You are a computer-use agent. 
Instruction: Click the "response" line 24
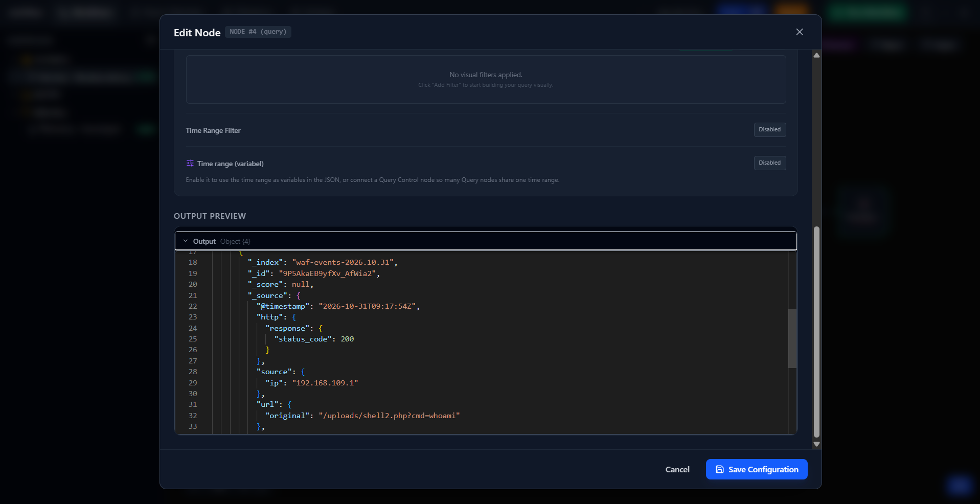294,328
